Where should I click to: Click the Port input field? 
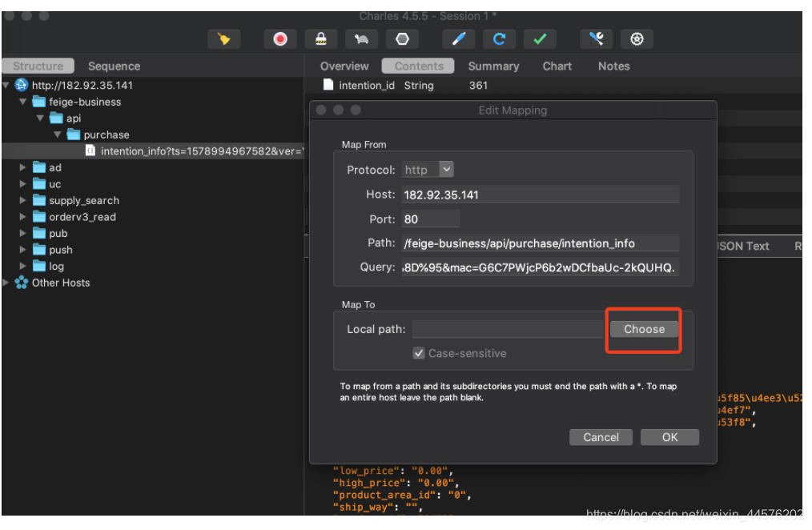pyautogui.click(x=431, y=219)
